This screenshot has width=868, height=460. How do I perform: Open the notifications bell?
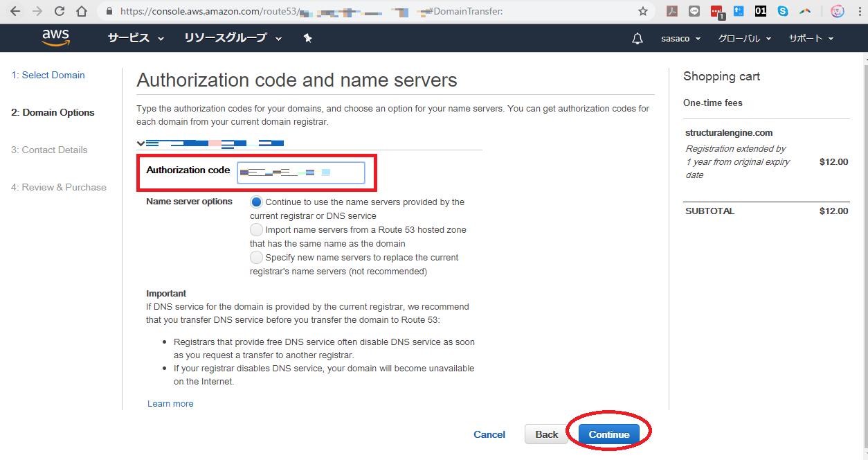coord(638,39)
